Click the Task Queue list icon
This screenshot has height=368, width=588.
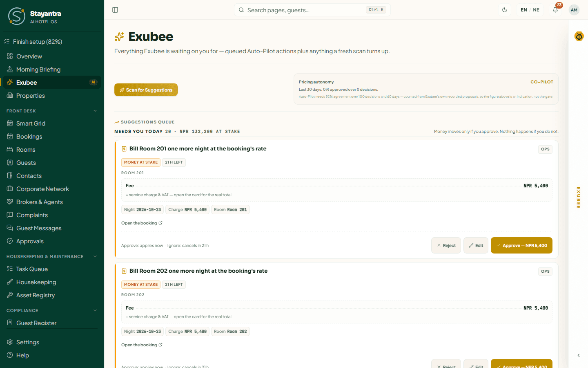pyautogui.click(x=10, y=269)
